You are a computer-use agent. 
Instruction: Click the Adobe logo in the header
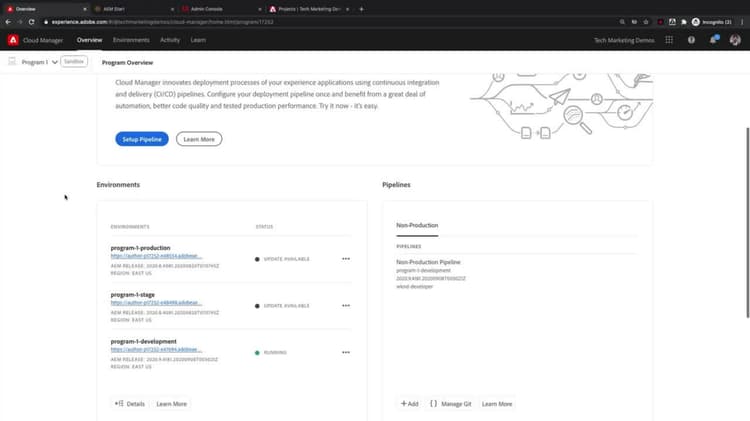pyautogui.click(x=13, y=40)
